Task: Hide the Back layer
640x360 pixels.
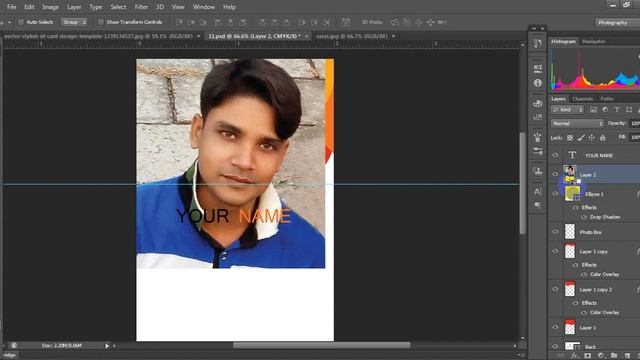Action: click(555, 347)
